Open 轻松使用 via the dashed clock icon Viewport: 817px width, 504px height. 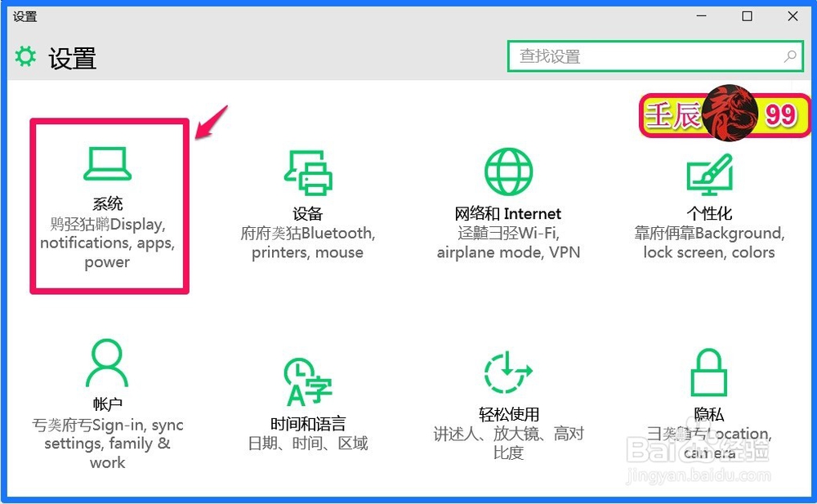[x=508, y=372]
